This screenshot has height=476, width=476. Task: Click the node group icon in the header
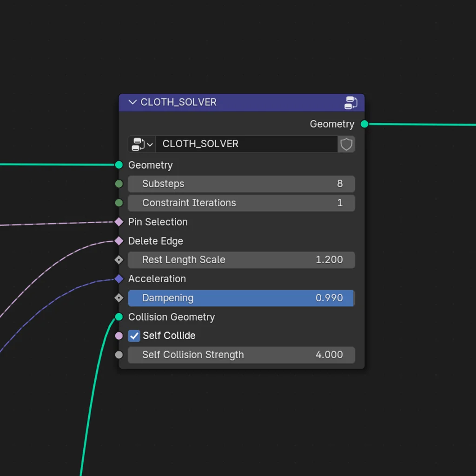pyautogui.click(x=350, y=103)
